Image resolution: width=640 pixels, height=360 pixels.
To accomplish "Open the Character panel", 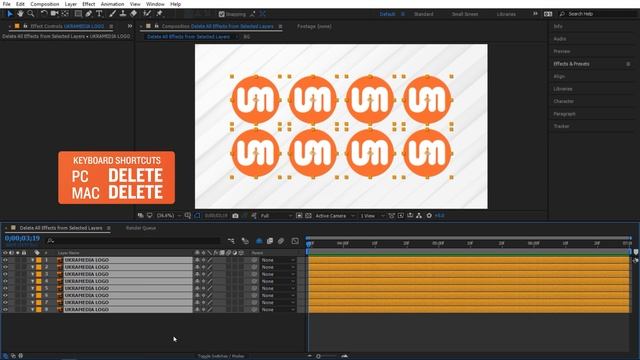I will [563, 101].
